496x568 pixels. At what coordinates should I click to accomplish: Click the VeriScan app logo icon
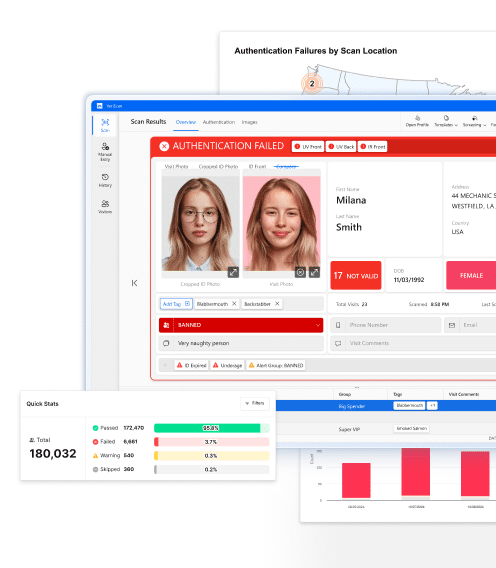coord(100,106)
